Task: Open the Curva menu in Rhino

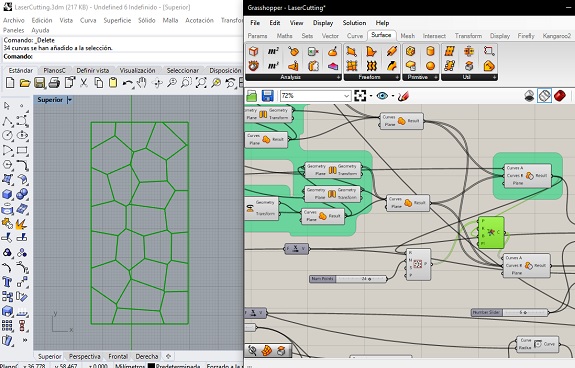Action: (88, 21)
